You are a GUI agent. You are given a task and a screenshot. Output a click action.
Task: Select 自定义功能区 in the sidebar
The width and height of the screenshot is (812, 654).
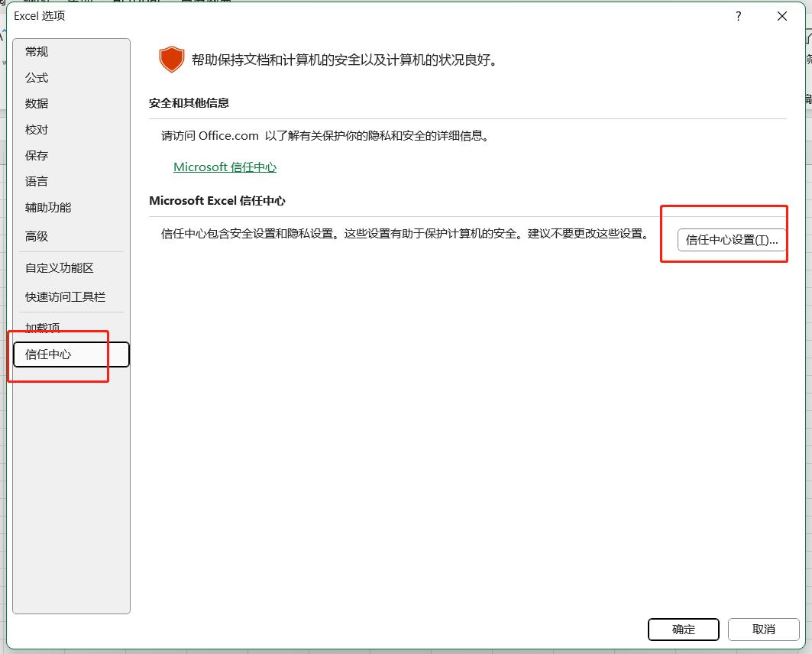pos(60,267)
